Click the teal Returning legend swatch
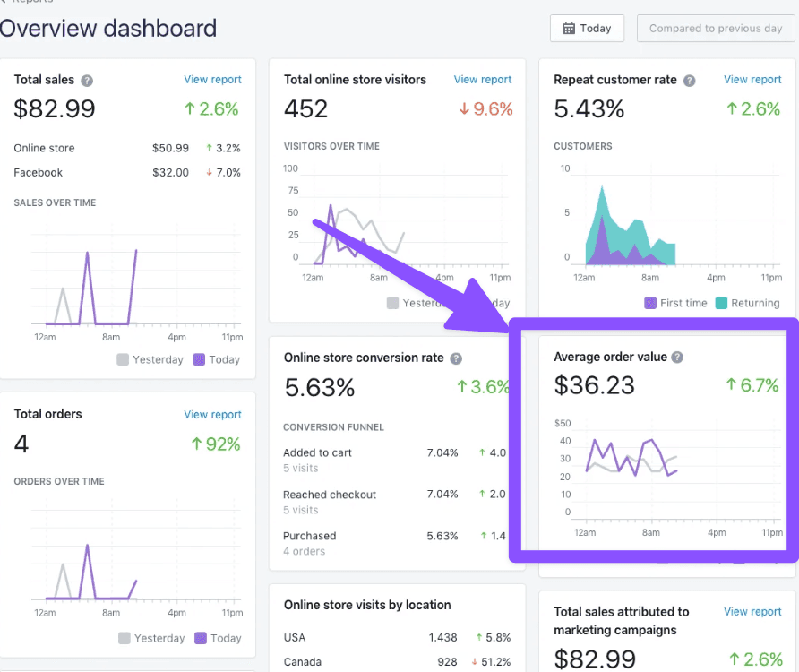Screen dimensions: 799x672 tap(722, 303)
